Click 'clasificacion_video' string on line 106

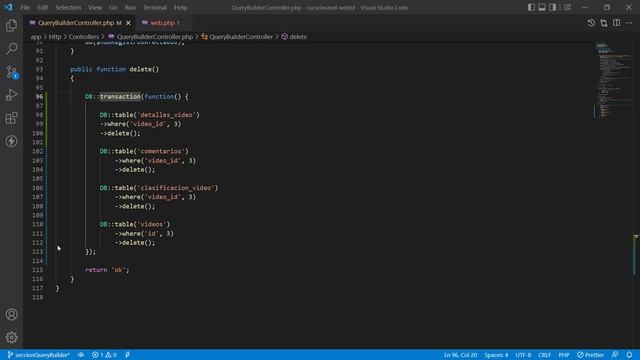click(x=176, y=188)
